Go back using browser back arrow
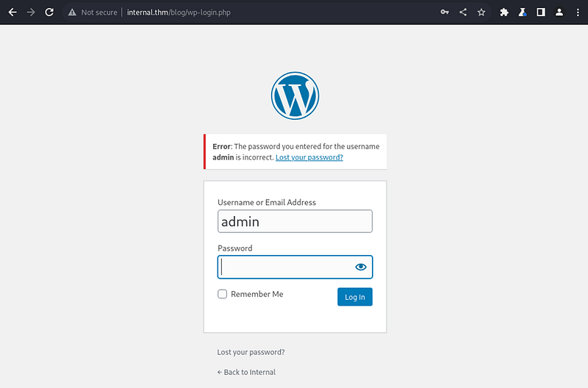This screenshot has width=588, height=388. coord(12,12)
